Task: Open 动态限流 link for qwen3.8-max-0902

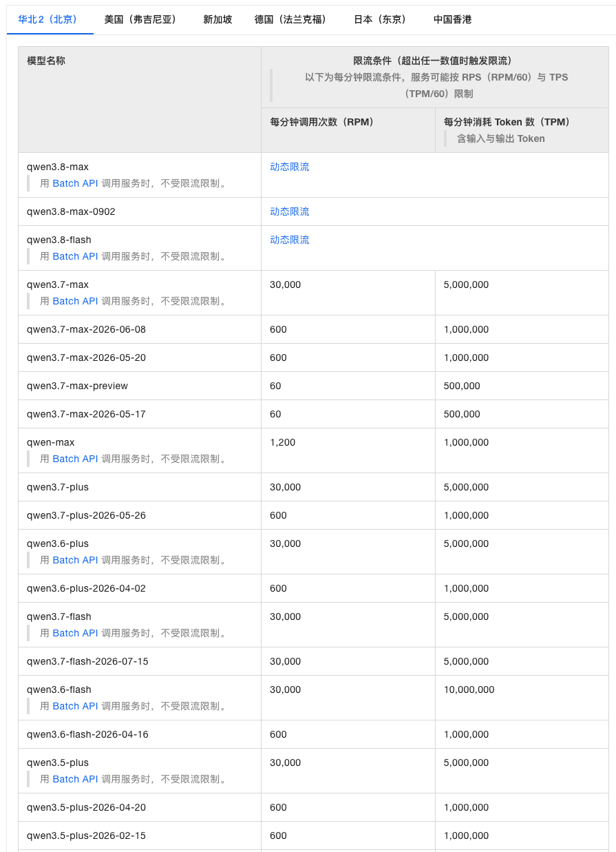Action: (290, 211)
